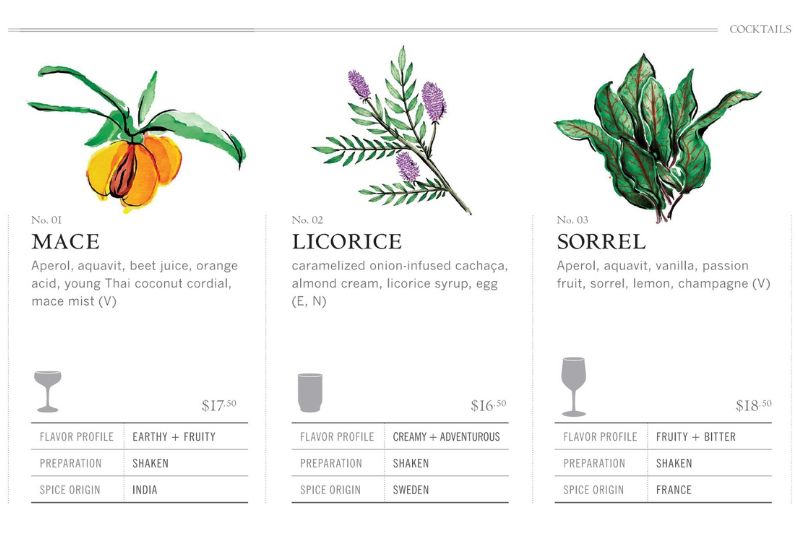Click the mace fruit illustration
This screenshot has height=535, width=800.
(x=133, y=166)
